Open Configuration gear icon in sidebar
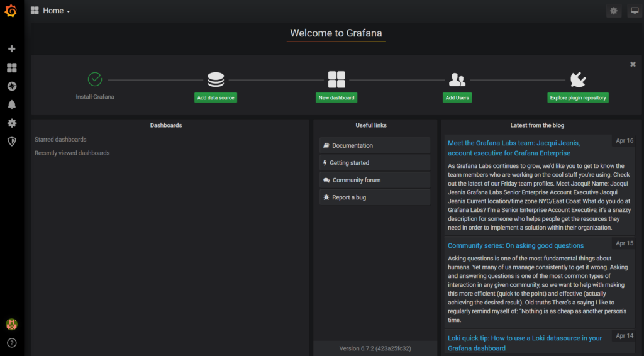The height and width of the screenshot is (356, 644). pyautogui.click(x=11, y=123)
